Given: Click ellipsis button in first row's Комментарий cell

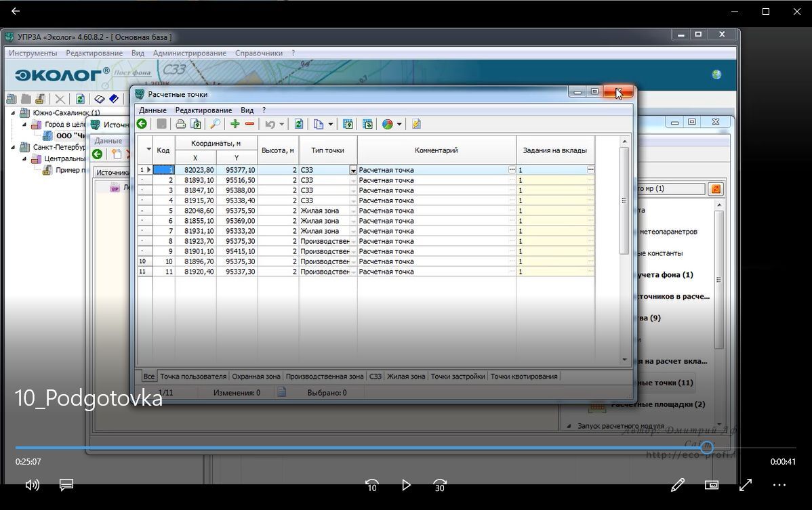Looking at the screenshot, I should coord(512,170).
